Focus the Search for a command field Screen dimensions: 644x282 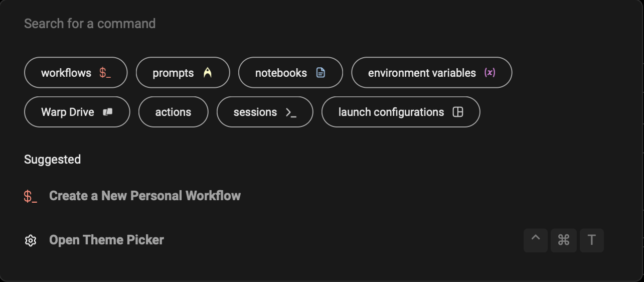(x=201, y=24)
